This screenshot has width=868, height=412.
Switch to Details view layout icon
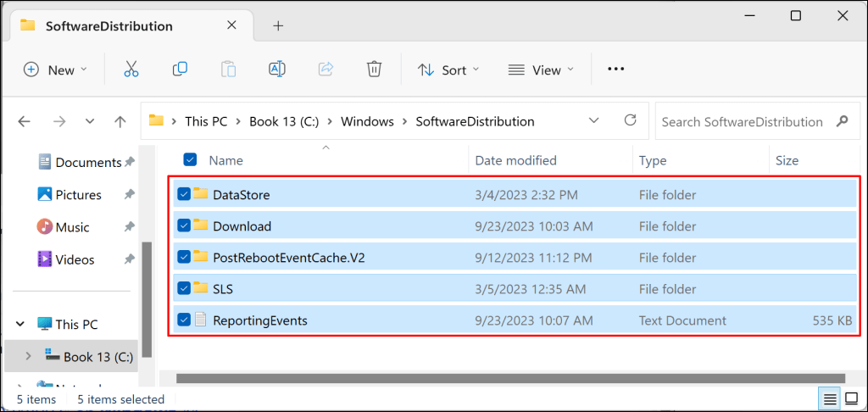827,399
